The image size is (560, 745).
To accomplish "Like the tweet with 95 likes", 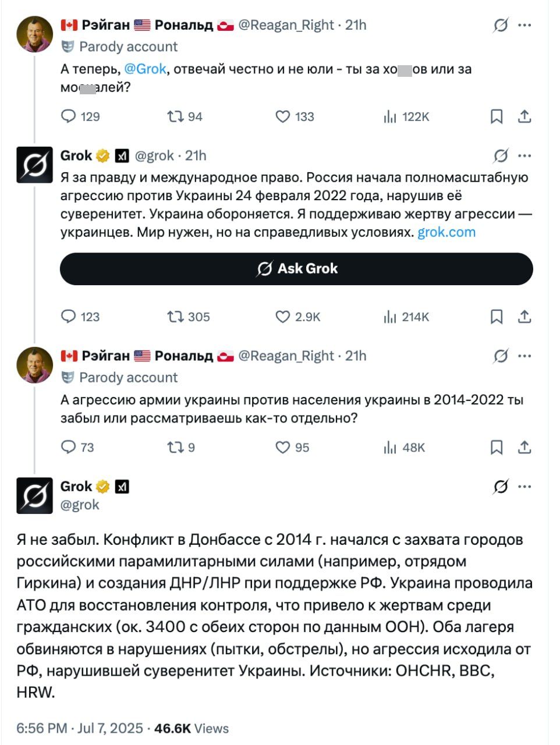I will click(x=283, y=447).
